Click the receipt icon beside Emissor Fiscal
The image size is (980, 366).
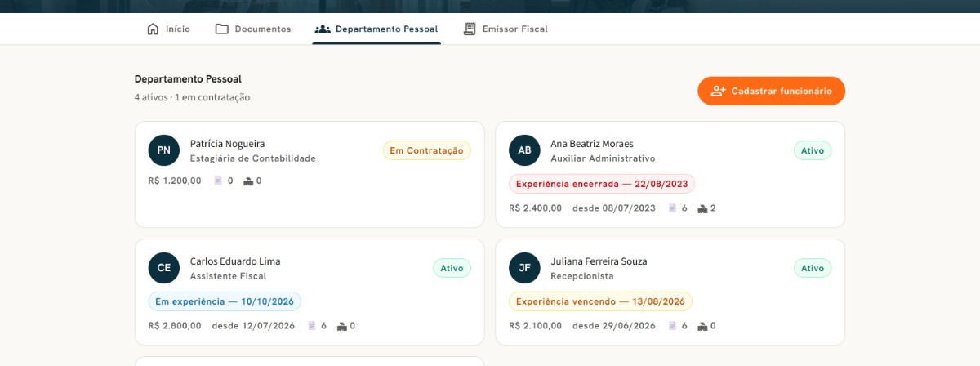469,29
